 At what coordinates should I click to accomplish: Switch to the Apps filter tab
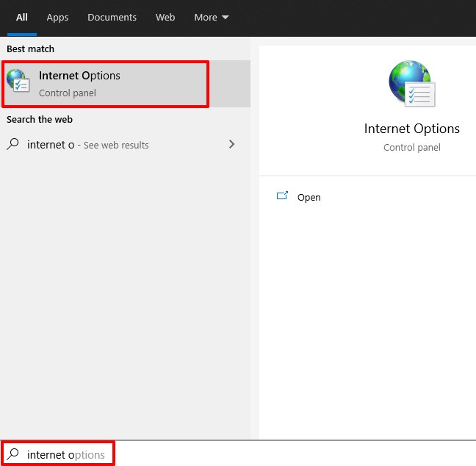click(57, 18)
